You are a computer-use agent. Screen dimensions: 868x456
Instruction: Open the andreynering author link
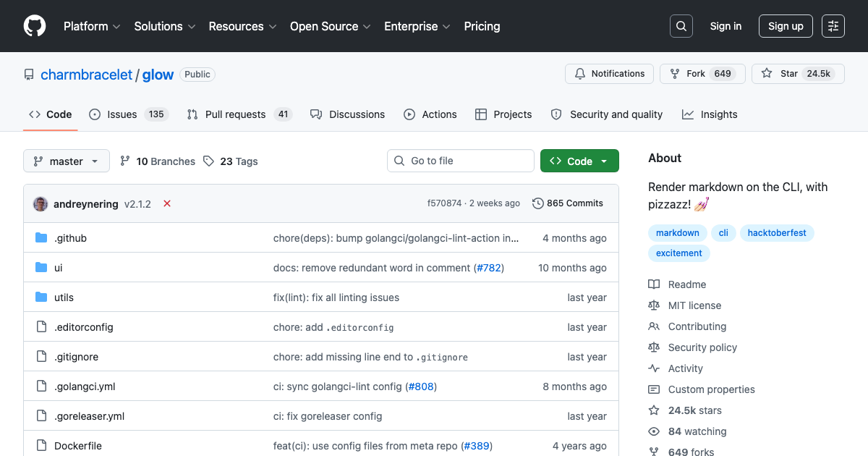click(86, 204)
